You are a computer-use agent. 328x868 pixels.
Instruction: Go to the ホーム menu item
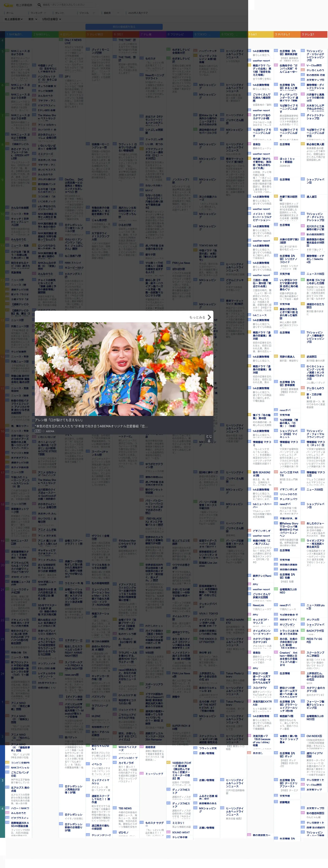pos(10,13)
